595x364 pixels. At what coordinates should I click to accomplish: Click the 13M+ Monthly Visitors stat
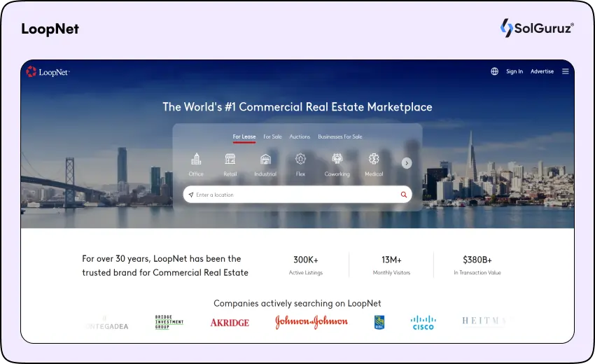391,265
